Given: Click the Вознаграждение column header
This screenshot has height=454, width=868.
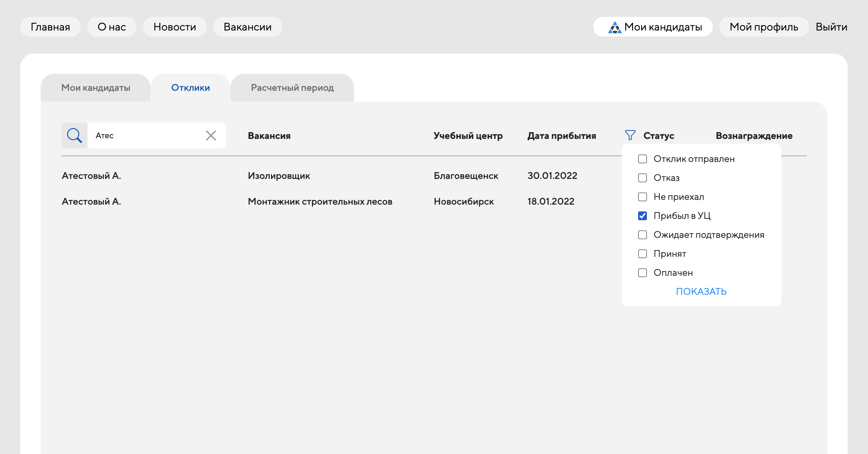Looking at the screenshot, I should click(754, 136).
